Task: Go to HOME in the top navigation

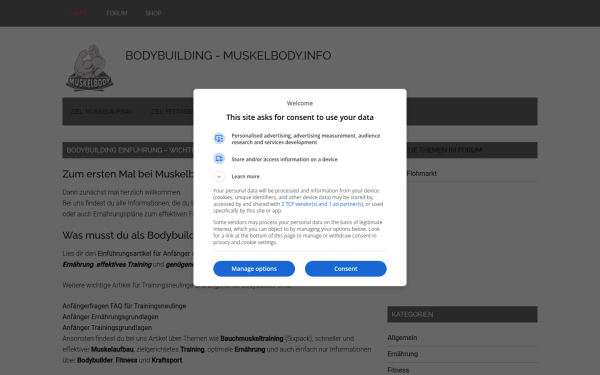Action: tap(80, 13)
